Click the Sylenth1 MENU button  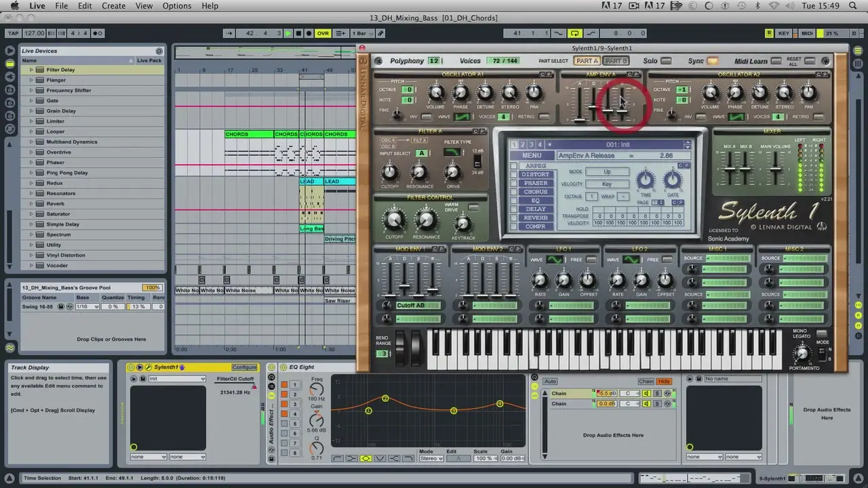(532, 156)
